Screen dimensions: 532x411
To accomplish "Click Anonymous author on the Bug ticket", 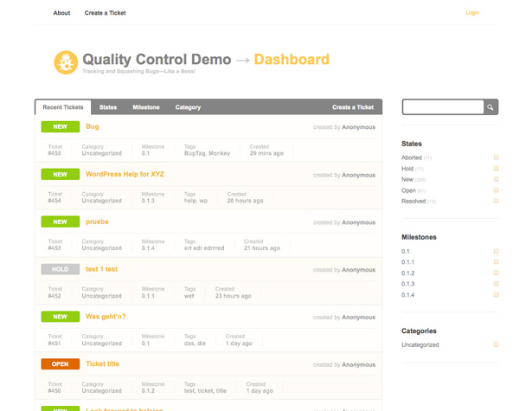I will tap(359, 127).
